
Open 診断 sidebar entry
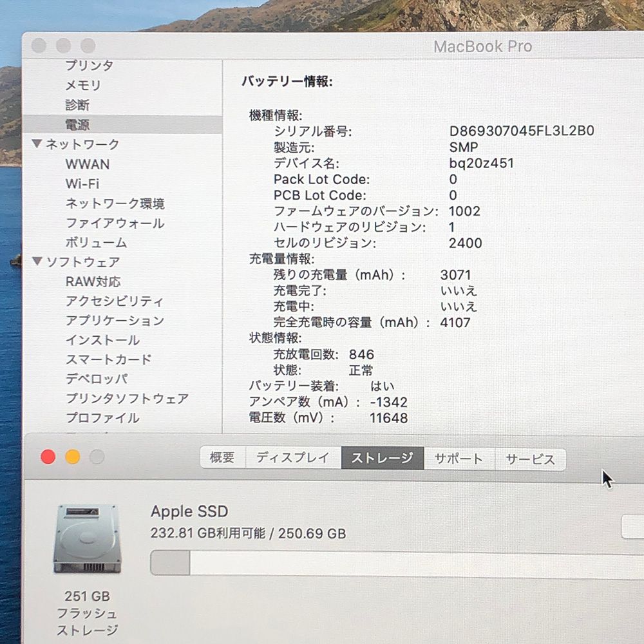click(77, 105)
